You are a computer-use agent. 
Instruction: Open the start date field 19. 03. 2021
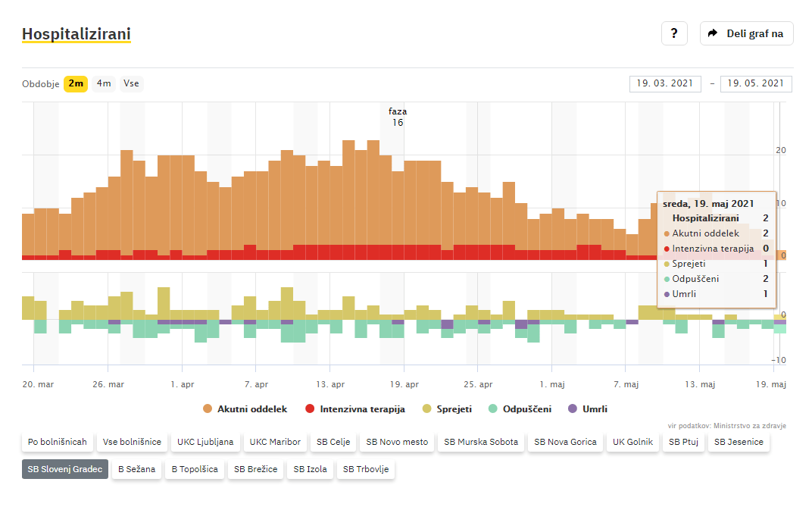tap(665, 84)
